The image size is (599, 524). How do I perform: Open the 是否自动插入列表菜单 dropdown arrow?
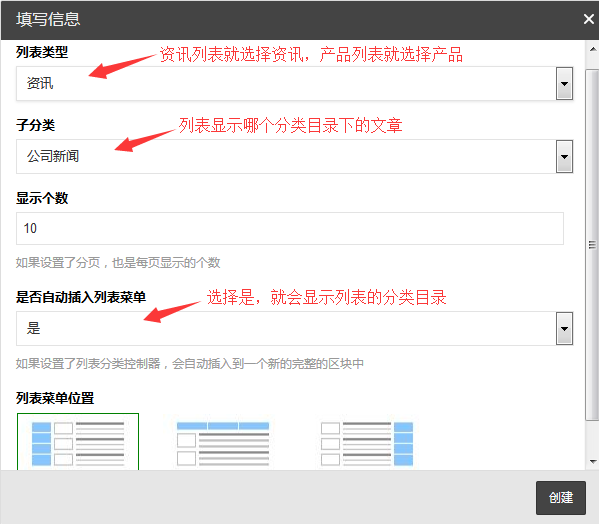tap(564, 329)
